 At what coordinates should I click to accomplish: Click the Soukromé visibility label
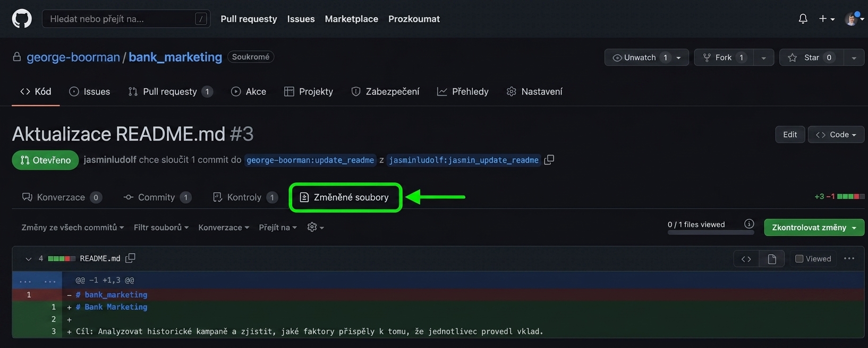[251, 57]
